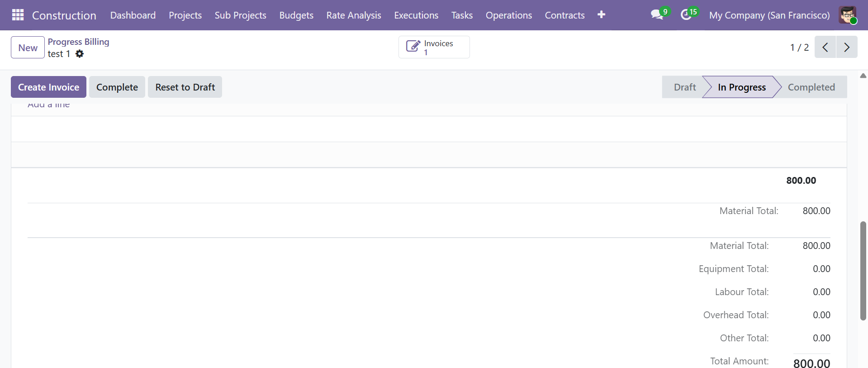The height and width of the screenshot is (368, 868).
Task: Click the Overhead Total label
Action: pyautogui.click(x=736, y=315)
